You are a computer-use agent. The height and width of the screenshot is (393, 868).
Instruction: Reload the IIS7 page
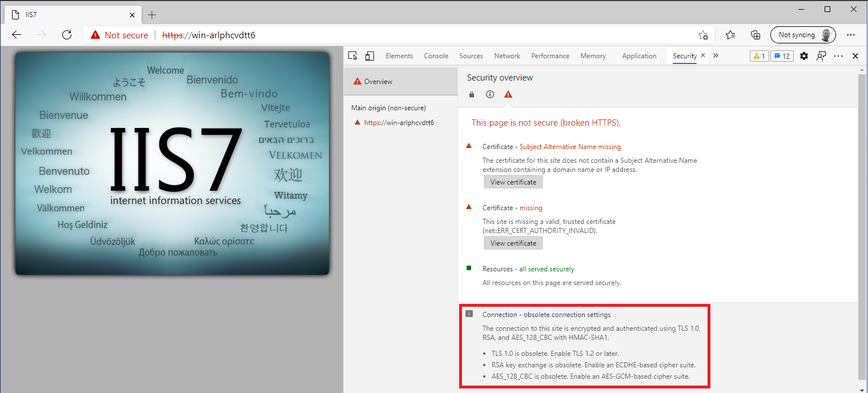click(67, 35)
